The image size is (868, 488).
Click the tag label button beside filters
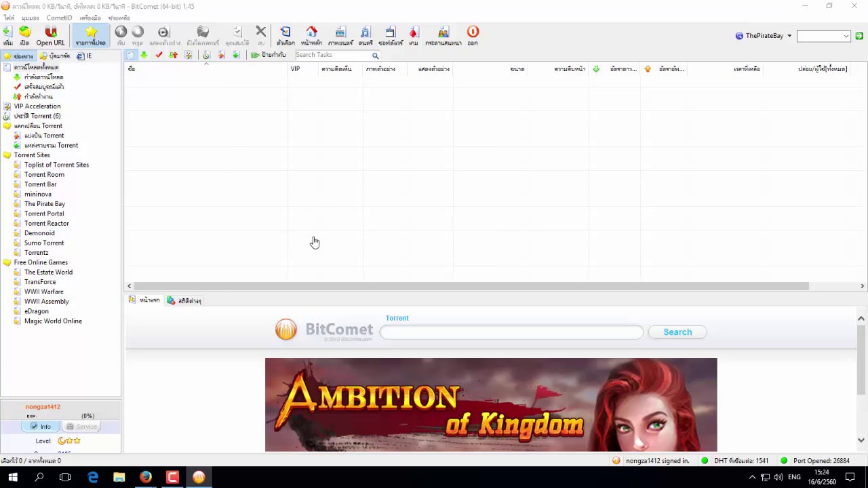click(x=269, y=55)
